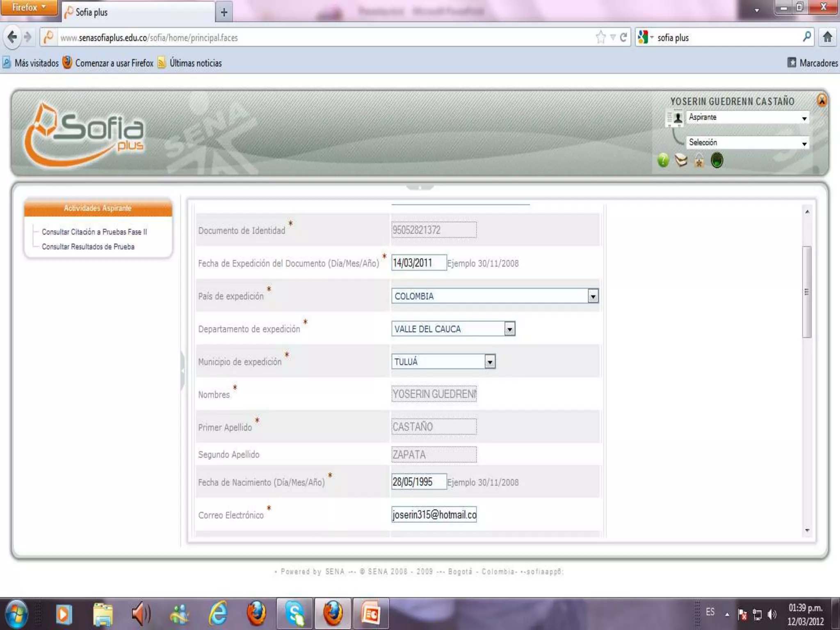Click the green help question mark icon
840x630 pixels.
point(663,160)
